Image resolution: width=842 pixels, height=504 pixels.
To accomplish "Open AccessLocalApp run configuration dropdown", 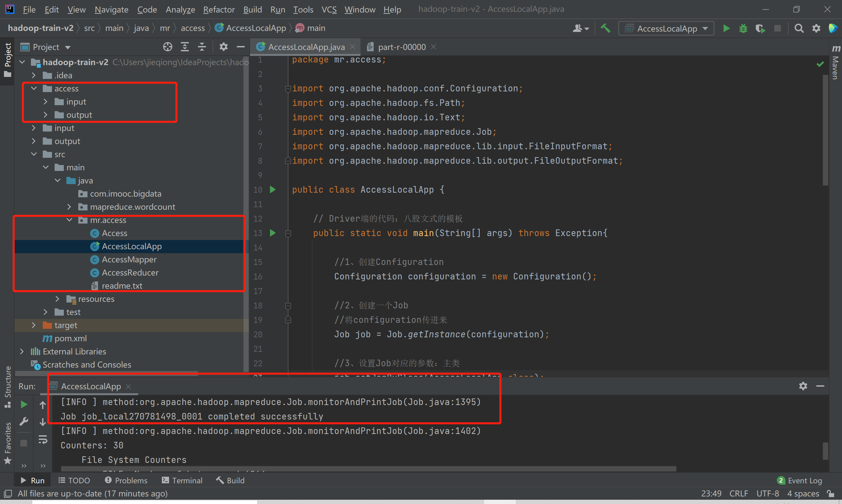I will 666,29.
